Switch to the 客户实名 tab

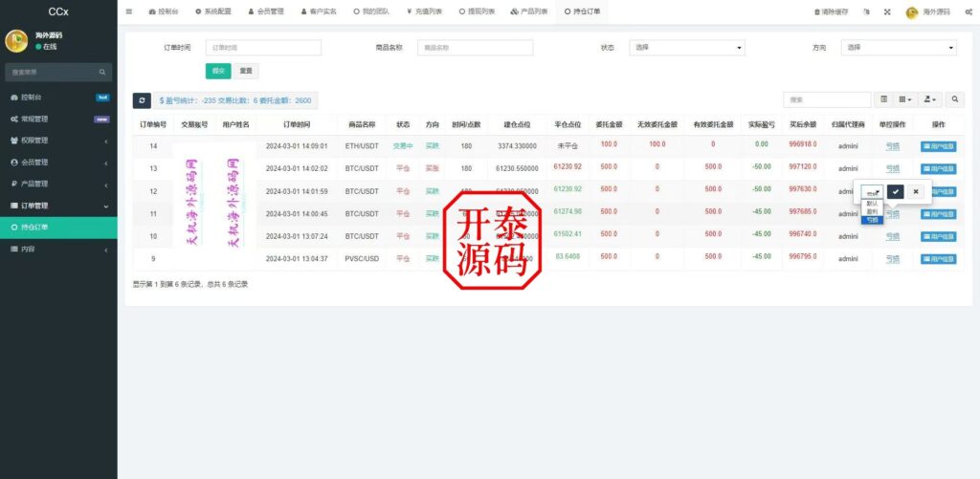pos(318,11)
